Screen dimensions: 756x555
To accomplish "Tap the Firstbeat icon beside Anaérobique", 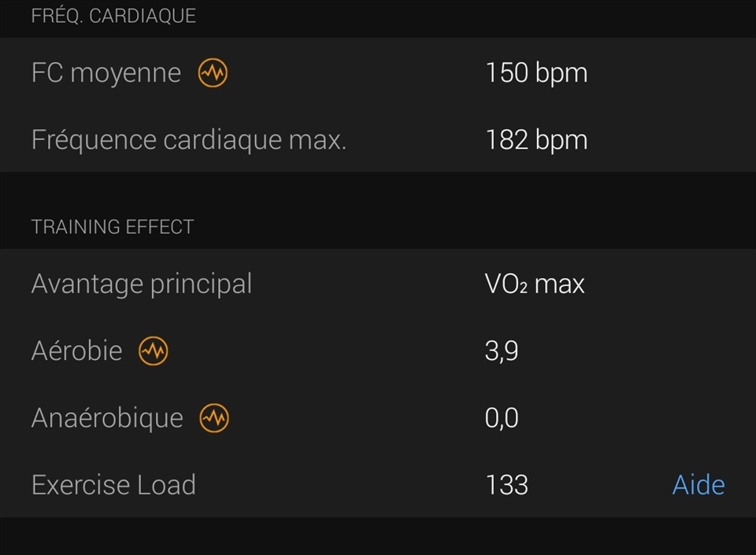I will (x=214, y=418).
